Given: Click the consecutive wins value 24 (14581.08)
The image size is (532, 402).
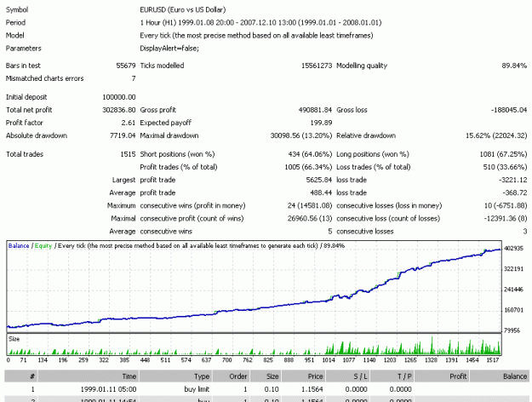Looking at the screenshot, I should [310, 206].
